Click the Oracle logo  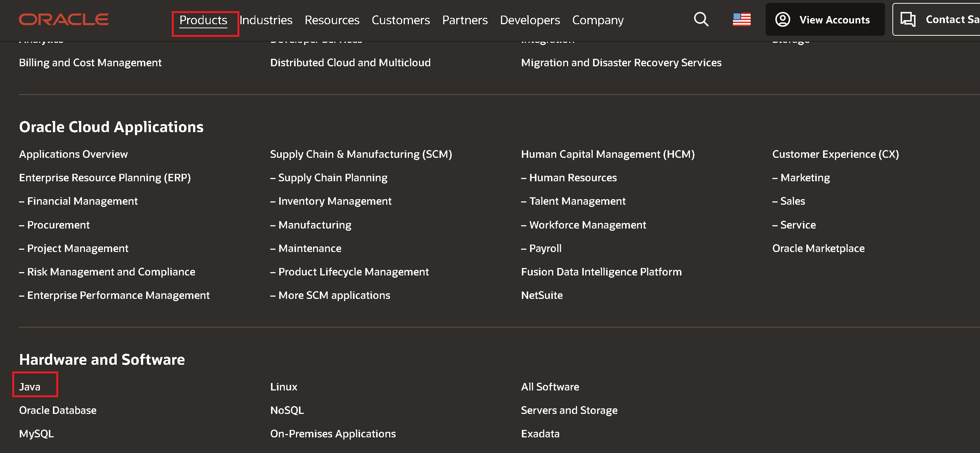click(63, 19)
